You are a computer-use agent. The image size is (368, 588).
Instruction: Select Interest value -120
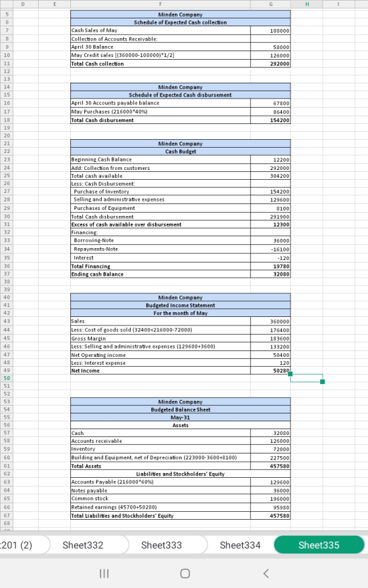coord(270,258)
